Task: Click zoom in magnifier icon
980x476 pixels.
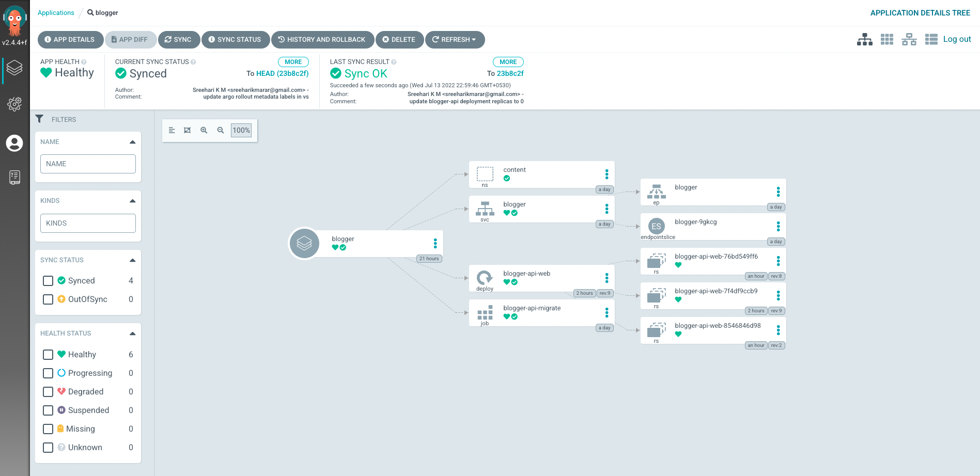Action: (204, 130)
